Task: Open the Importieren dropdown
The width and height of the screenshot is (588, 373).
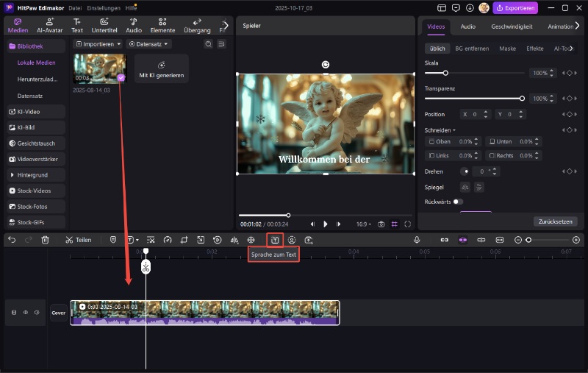Action: coord(98,44)
